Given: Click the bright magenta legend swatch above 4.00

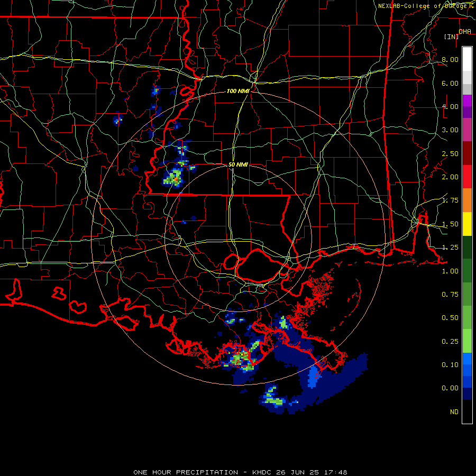Looking at the screenshot, I should 467,100.
